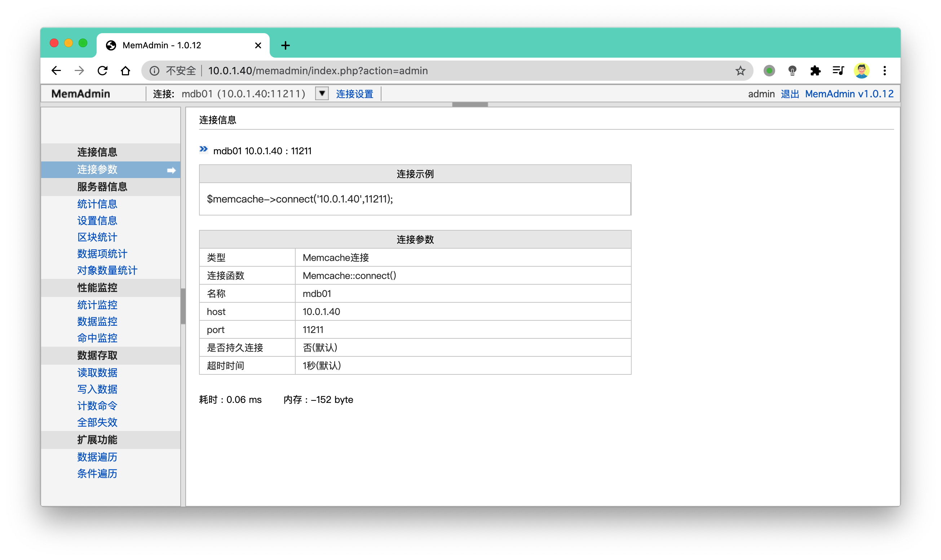
Task: Click the sidebar vertical scrollbar thumb
Action: tap(183, 306)
